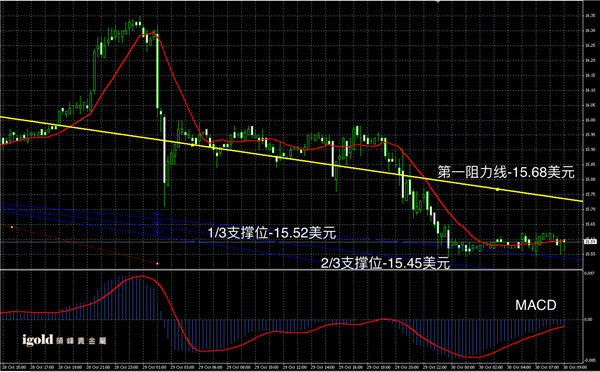Click the 1/3支撑位-15.52美元 label

272,233
